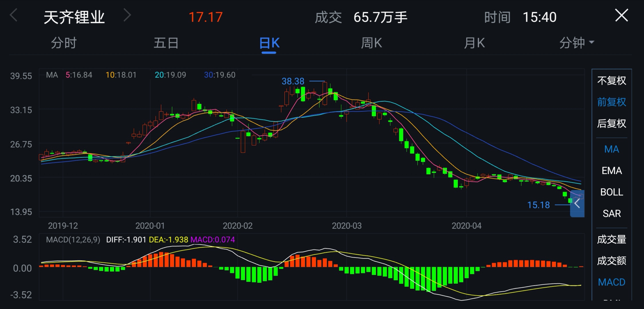The image size is (644, 309).
Task: Click the 20.35 price axis label
Action: coord(21,178)
